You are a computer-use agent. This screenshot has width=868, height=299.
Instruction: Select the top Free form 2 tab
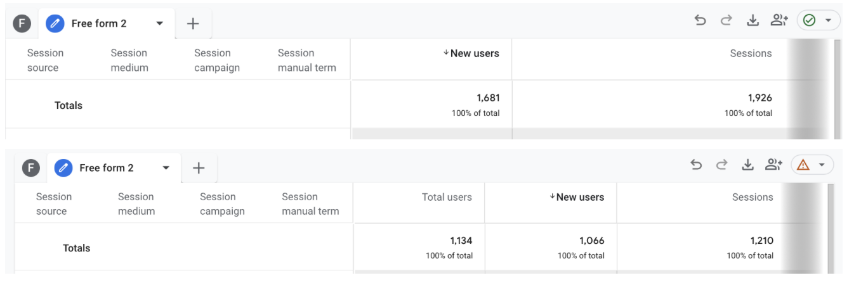coord(98,23)
